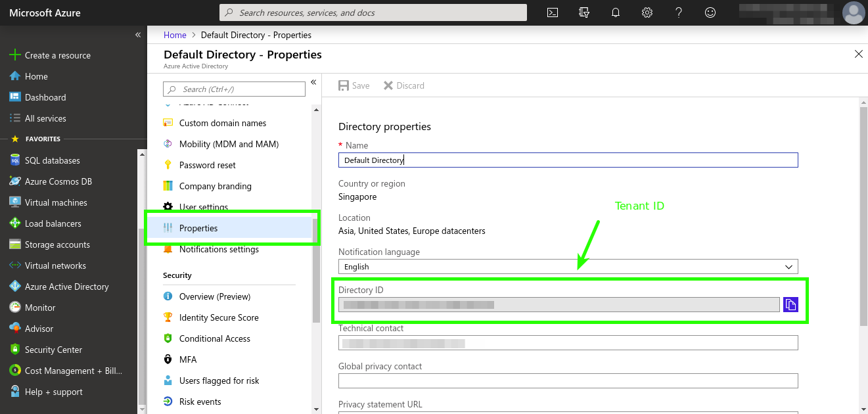Open the SQL databases icon

[15, 160]
